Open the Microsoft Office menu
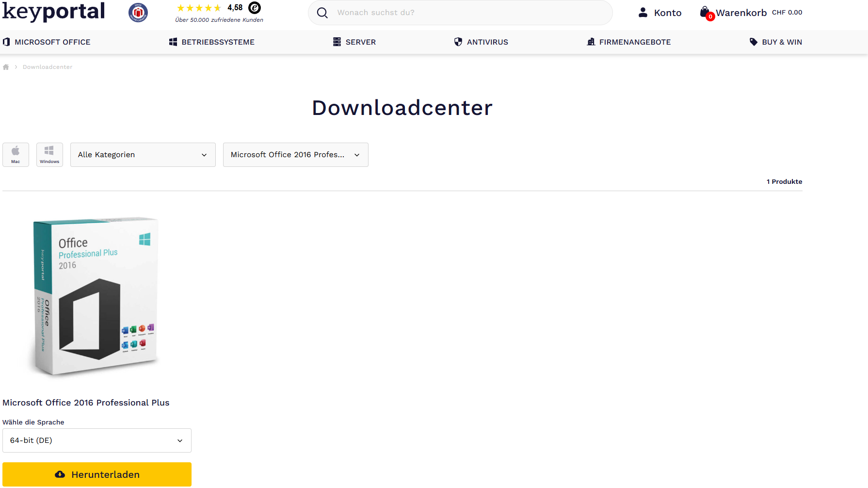Screen dimensions: 868x488 [x=47, y=42]
